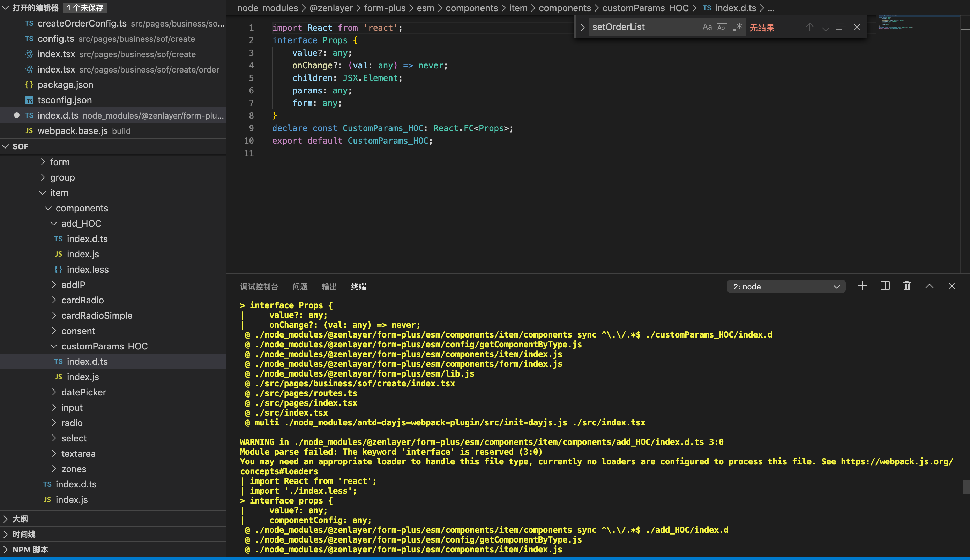Maximize the panel with up chevron
970x560 pixels.
[x=930, y=286]
